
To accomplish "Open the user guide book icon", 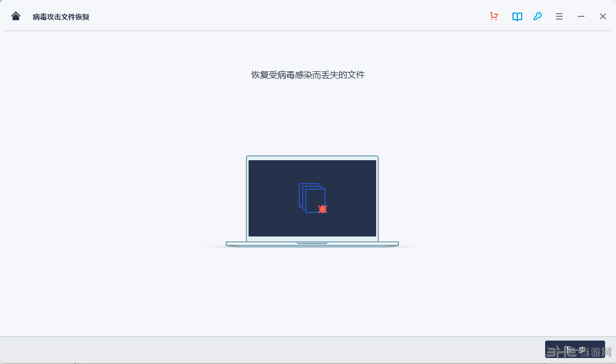I will pos(517,16).
